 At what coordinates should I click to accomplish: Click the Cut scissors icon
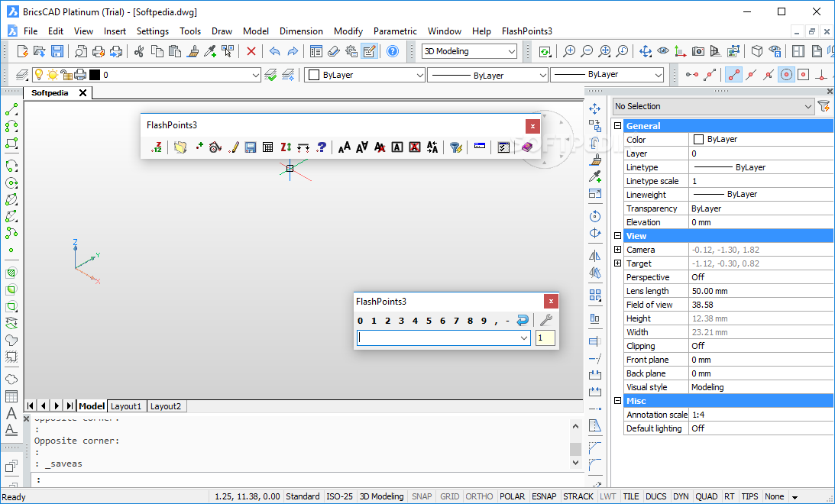[139, 51]
